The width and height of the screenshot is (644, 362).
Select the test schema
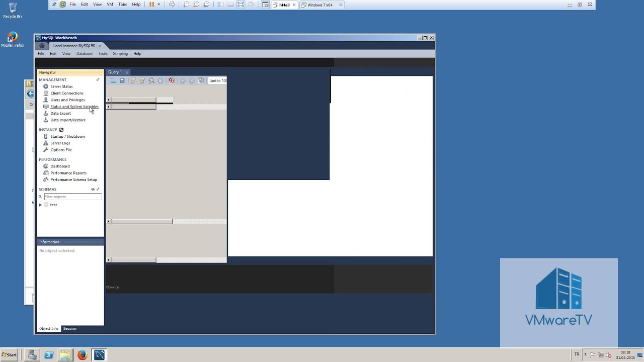click(53, 205)
